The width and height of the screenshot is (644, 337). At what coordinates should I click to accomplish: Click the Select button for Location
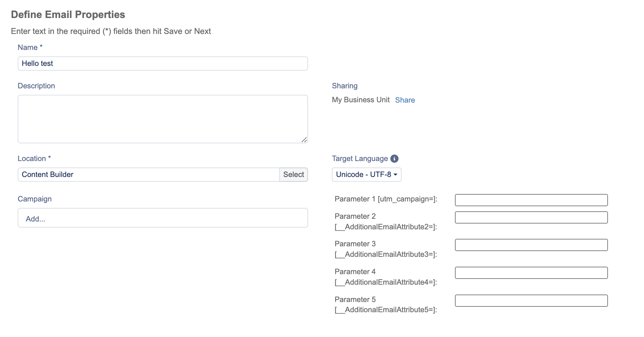tap(293, 174)
